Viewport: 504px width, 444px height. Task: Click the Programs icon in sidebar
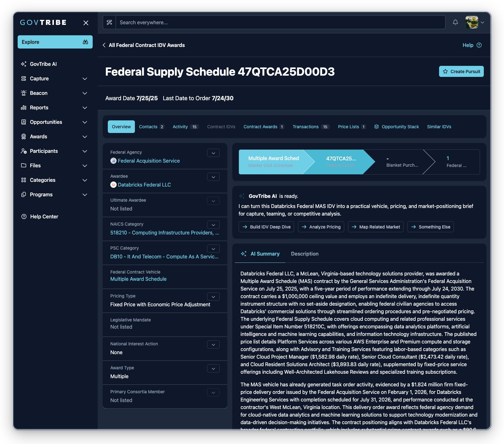tap(24, 194)
